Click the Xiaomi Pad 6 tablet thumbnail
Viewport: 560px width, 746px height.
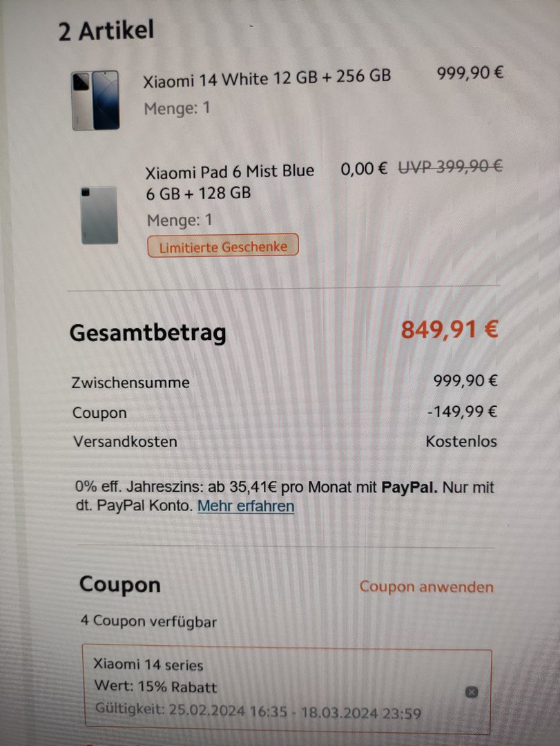(99, 215)
